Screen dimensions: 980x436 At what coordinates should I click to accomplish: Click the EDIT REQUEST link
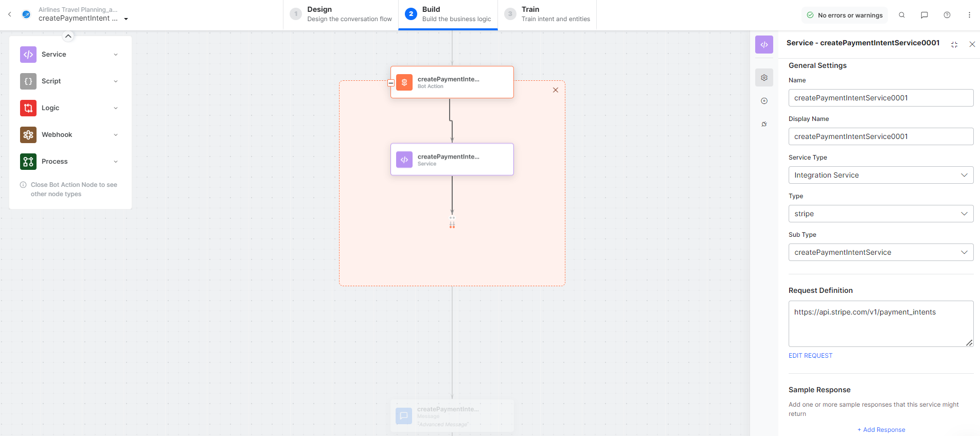pyautogui.click(x=810, y=356)
